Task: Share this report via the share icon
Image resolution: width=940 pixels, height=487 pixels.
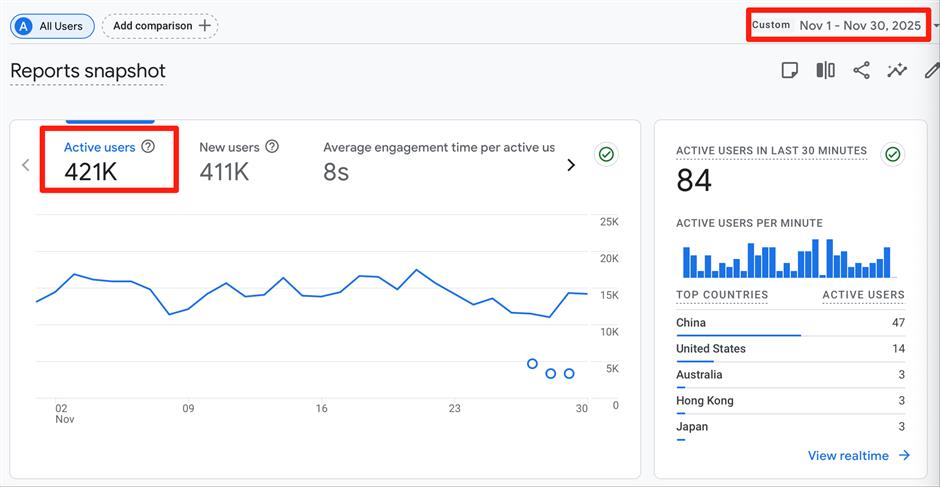Action: 861,70
